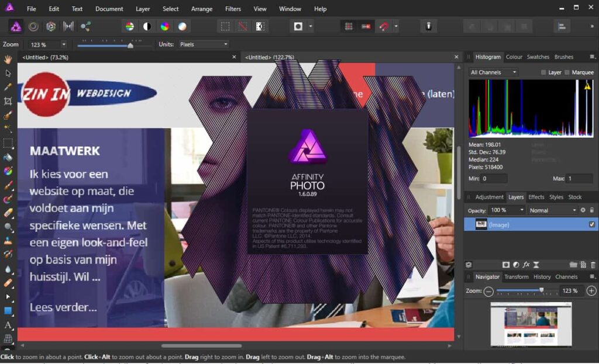Select the Healing bandage tool
Screen dimensions: 599x364
click(8, 283)
